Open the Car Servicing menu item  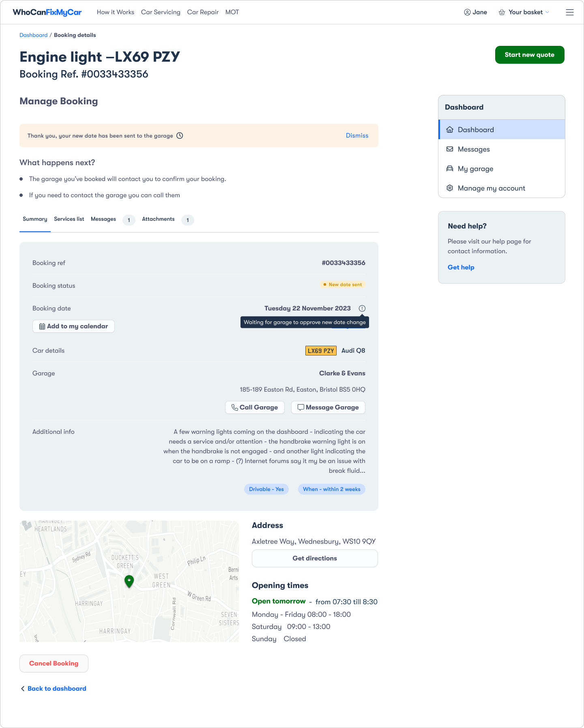tap(161, 12)
